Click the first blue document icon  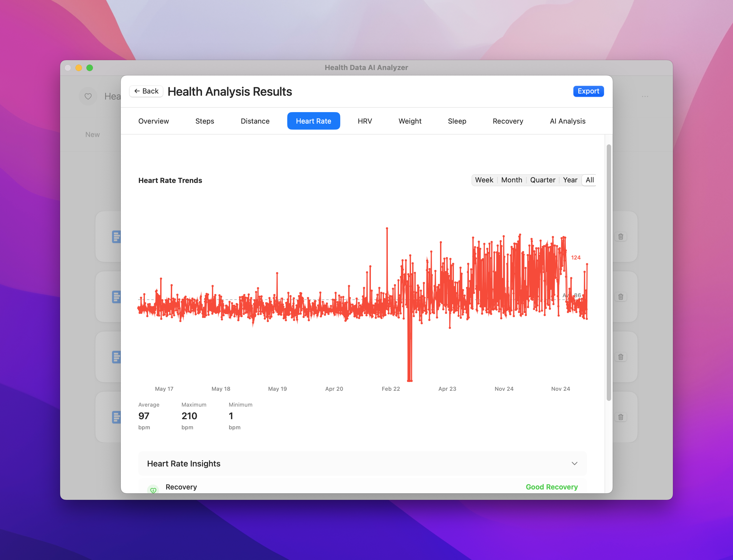(x=116, y=237)
